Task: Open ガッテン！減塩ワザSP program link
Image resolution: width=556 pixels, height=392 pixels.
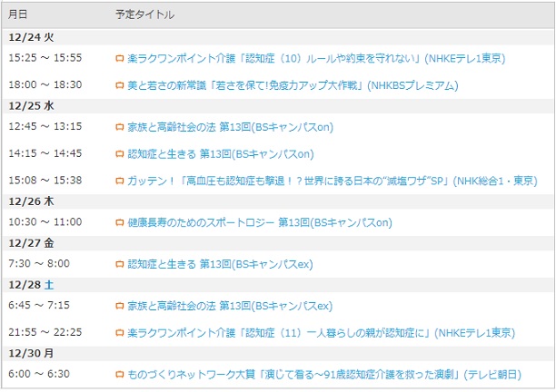Action: tap(333, 181)
